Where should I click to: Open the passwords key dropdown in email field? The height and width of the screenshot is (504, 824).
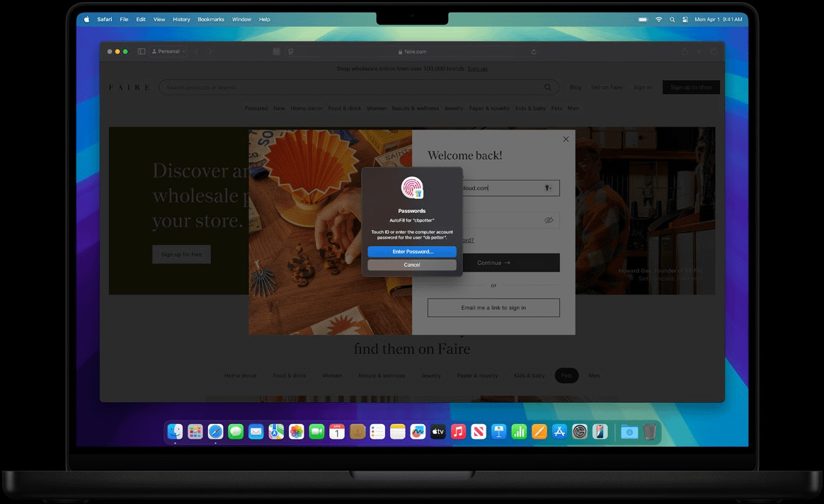548,188
